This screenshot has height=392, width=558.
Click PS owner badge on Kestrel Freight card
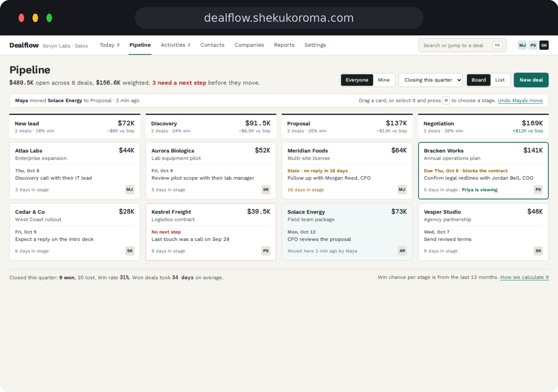click(266, 251)
